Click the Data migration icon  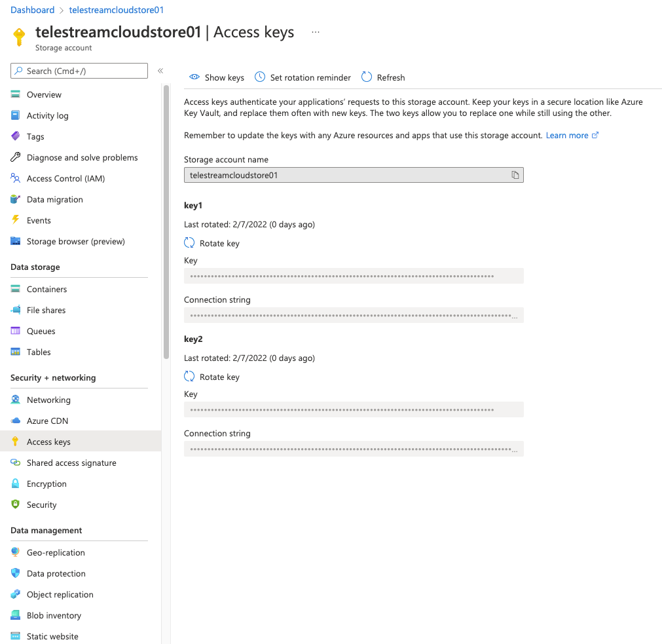[x=15, y=199]
